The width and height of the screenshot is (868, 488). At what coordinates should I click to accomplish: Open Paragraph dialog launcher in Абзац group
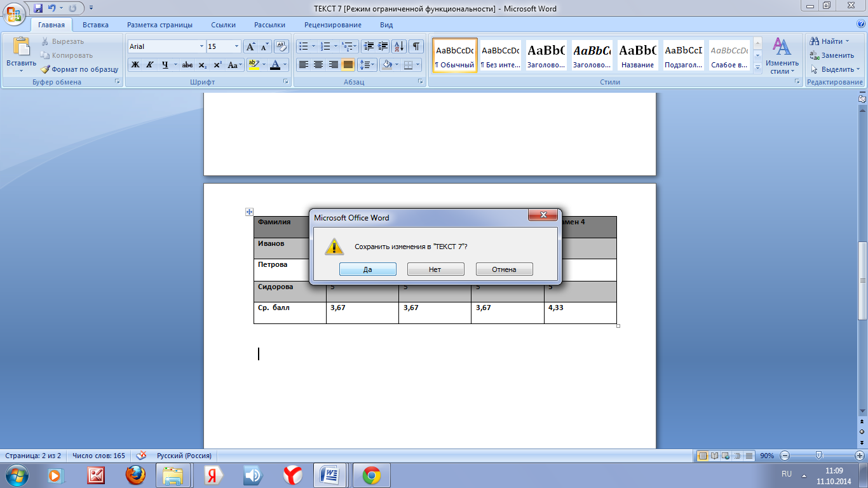[x=420, y=82]
